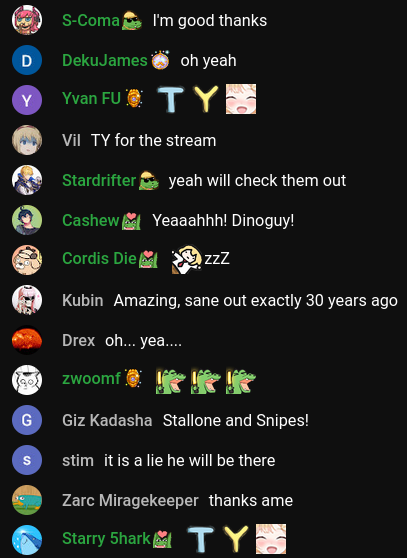Click the sunglasses dino badge beside Stardrifter
This screenshot has width=407, height=558.
pos(149,180)
